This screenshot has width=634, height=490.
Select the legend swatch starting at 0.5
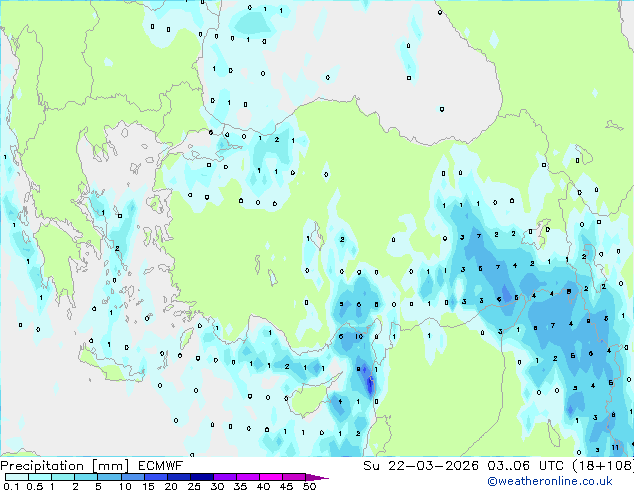(40, 477)
